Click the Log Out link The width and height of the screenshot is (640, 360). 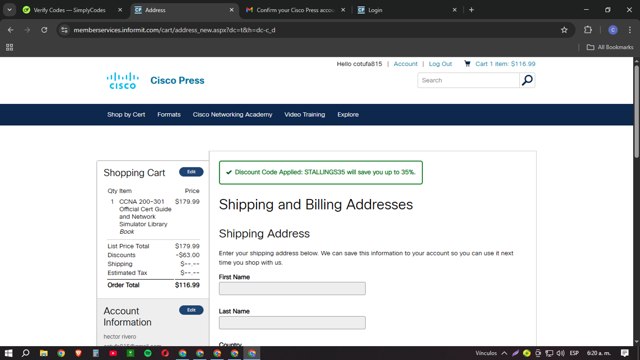click(x=440, y=64)
